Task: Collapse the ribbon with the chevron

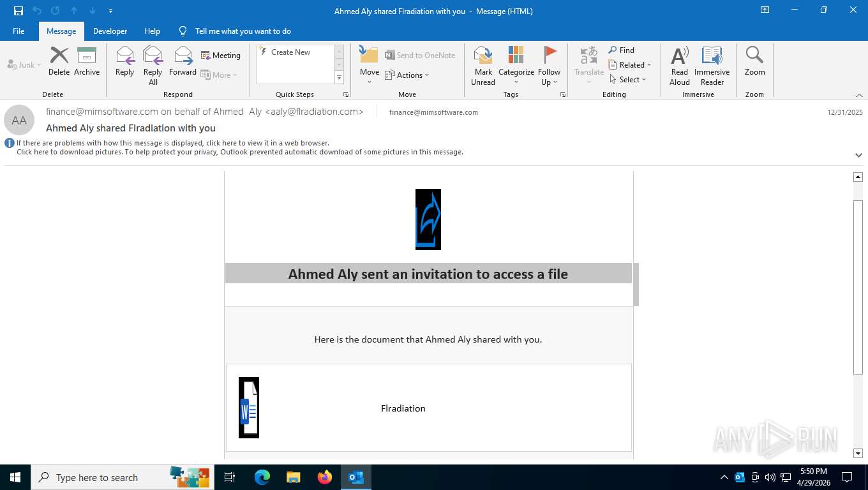Action: coord(859,95)
